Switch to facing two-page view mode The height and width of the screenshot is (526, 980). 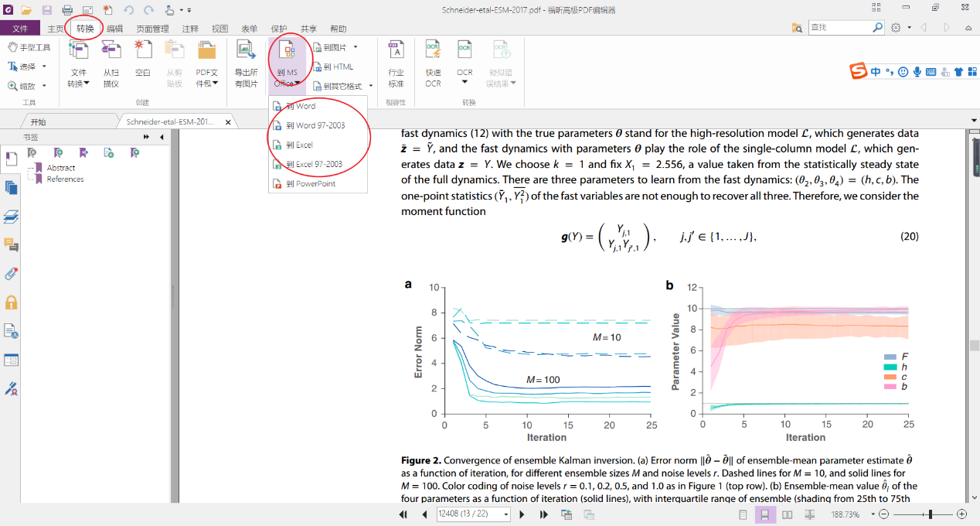(x=787, y=514)
